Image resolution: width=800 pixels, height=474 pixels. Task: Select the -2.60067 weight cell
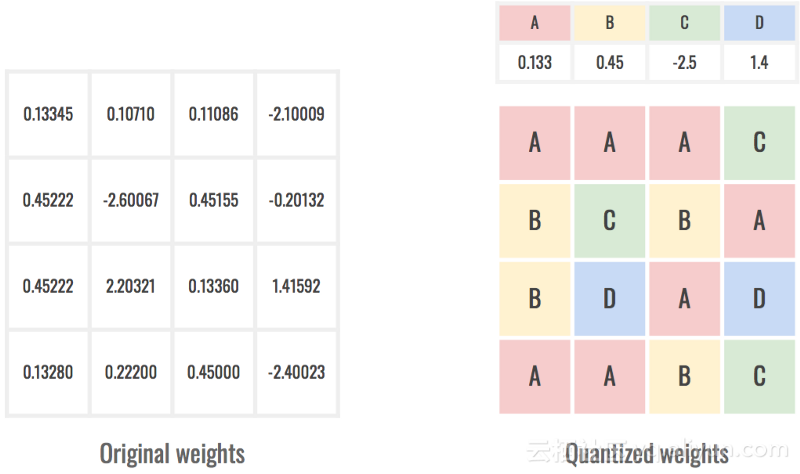[131, 200]
